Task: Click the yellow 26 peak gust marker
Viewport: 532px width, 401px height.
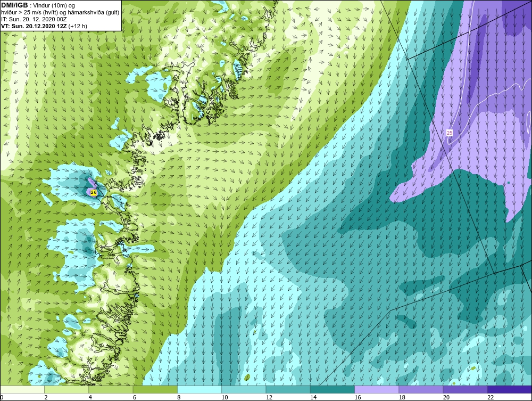Action: point(94,192)
